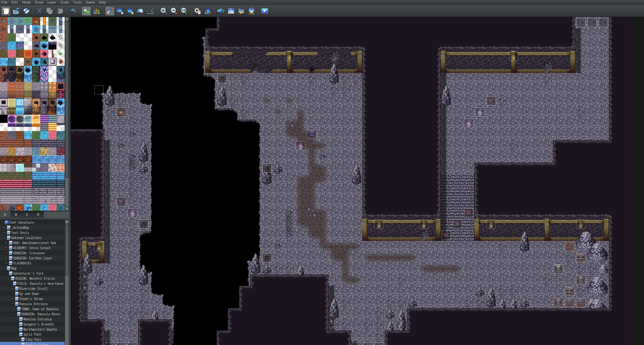Expand the TOWN: Town of Raevula node

click(x=14, y=309)
